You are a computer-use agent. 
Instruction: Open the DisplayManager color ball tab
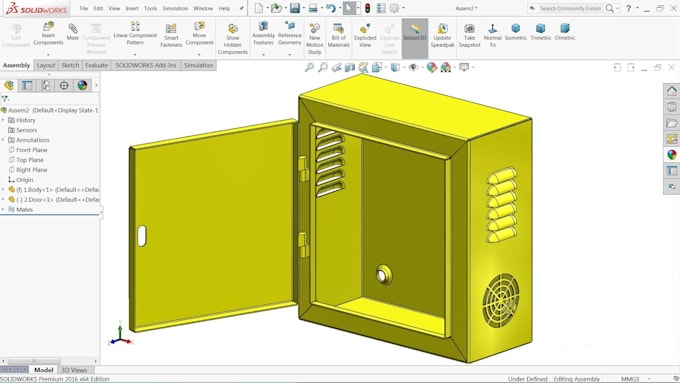click(82, 85)
